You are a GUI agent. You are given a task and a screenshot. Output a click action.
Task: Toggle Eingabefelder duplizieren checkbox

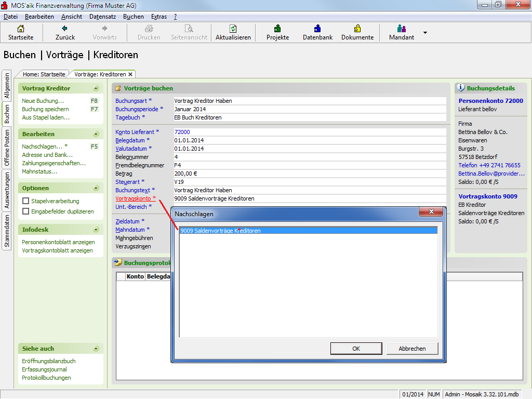point(25,211)
